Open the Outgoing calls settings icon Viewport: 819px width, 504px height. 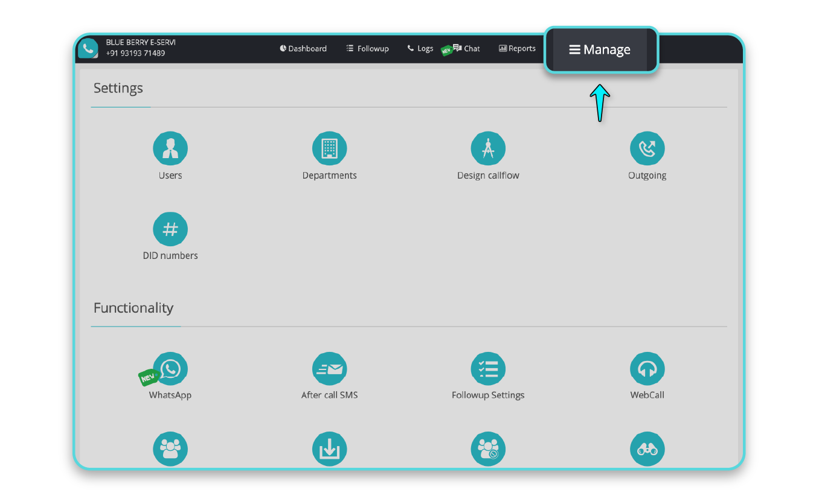coord(647,148)
